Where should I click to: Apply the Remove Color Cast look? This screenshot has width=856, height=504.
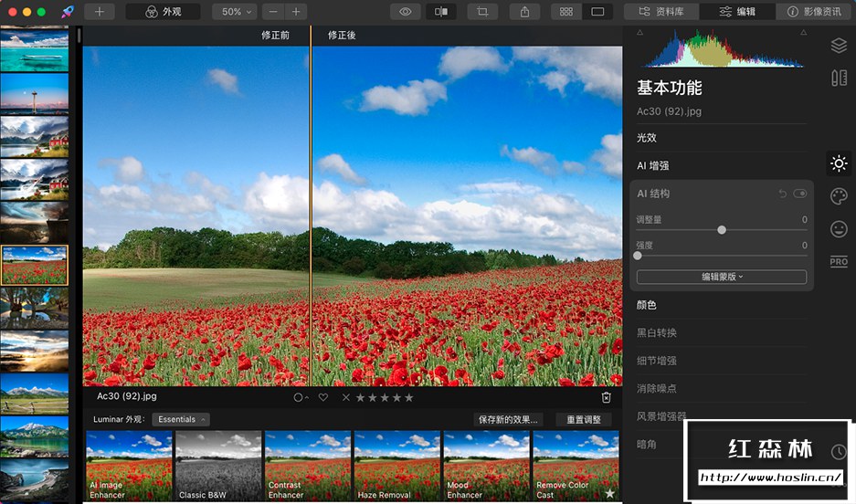pos(576,466)
